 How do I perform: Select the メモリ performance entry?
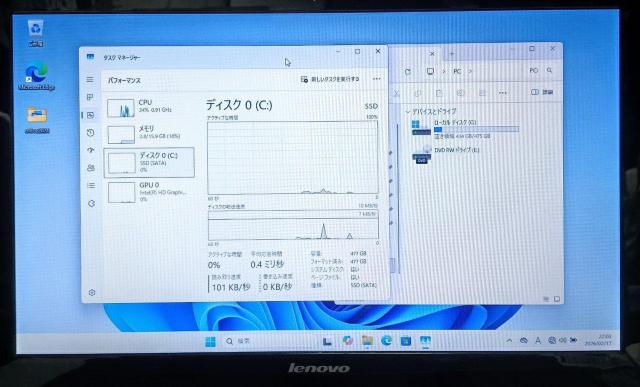(x=149, y=134)
